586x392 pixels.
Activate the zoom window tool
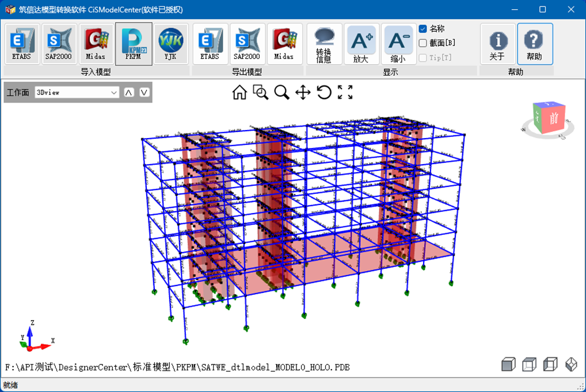261,92
